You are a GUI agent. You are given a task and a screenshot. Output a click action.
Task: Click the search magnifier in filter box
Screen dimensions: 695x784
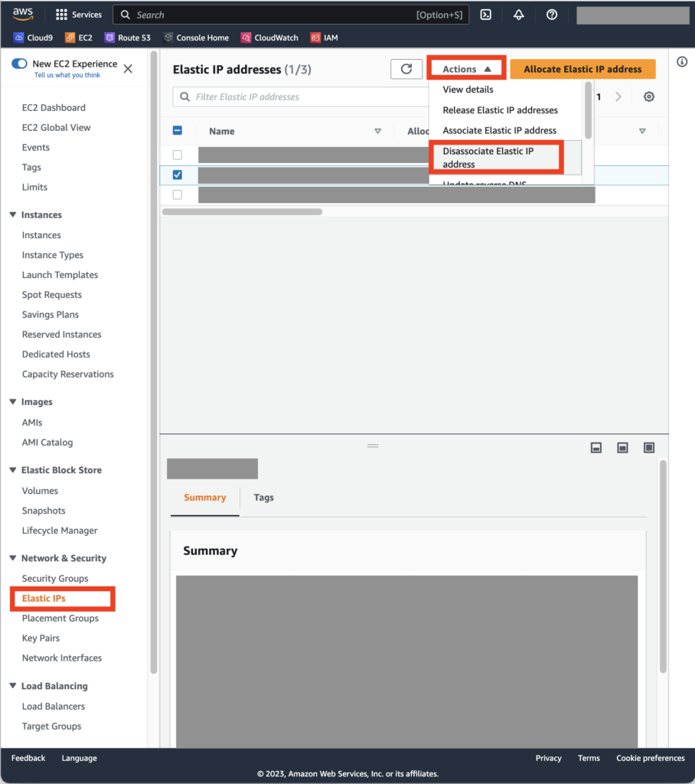(184, 96)
